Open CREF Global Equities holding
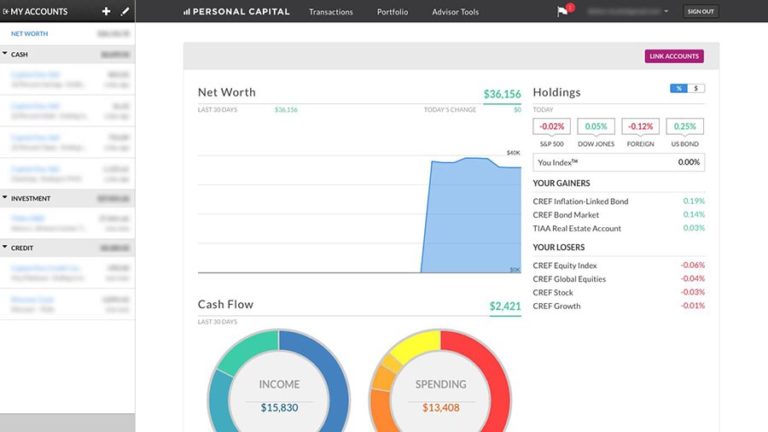Screen dimensions: 768x432 [x=569, y=279]
